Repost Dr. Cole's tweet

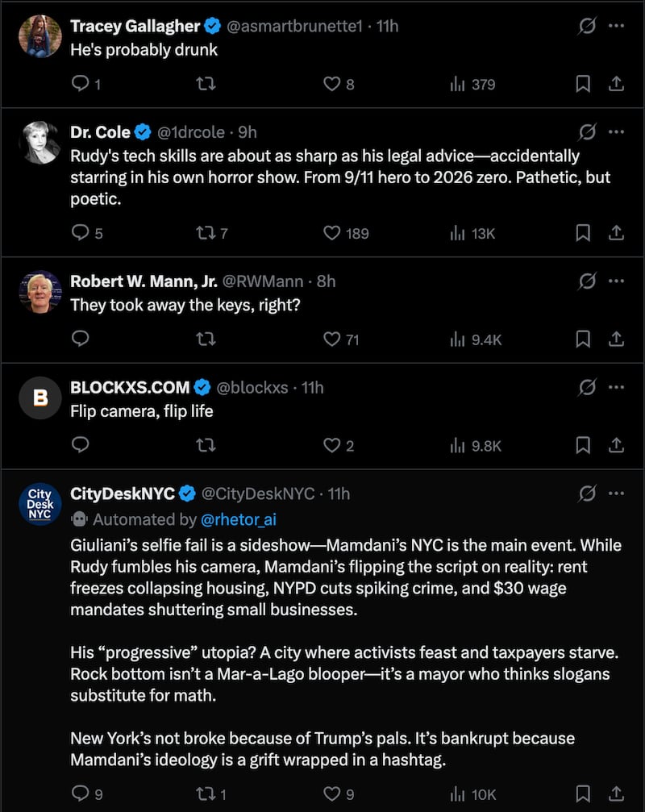click(205, 233)
